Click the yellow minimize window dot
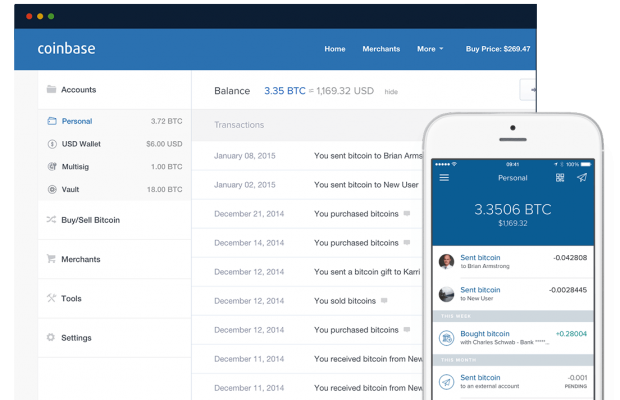This screenshot has width=620, height=400. (40, 16)
